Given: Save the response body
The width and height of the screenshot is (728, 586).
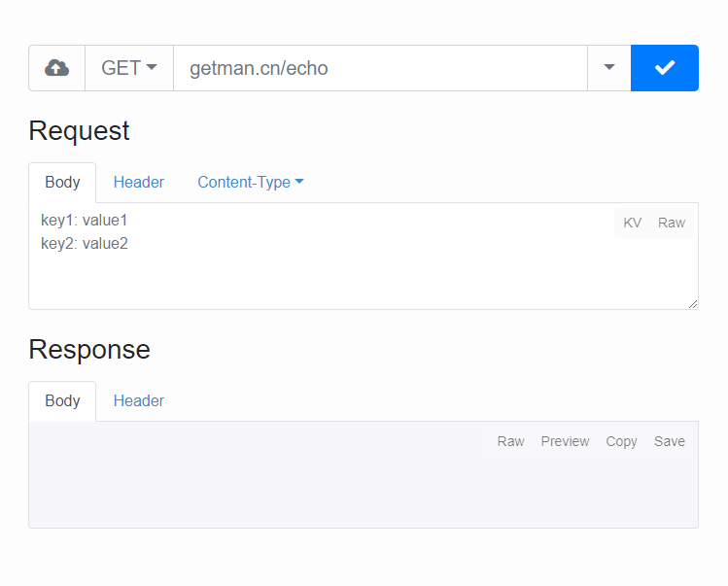Looking at the screenshot, I should (670, 441).
